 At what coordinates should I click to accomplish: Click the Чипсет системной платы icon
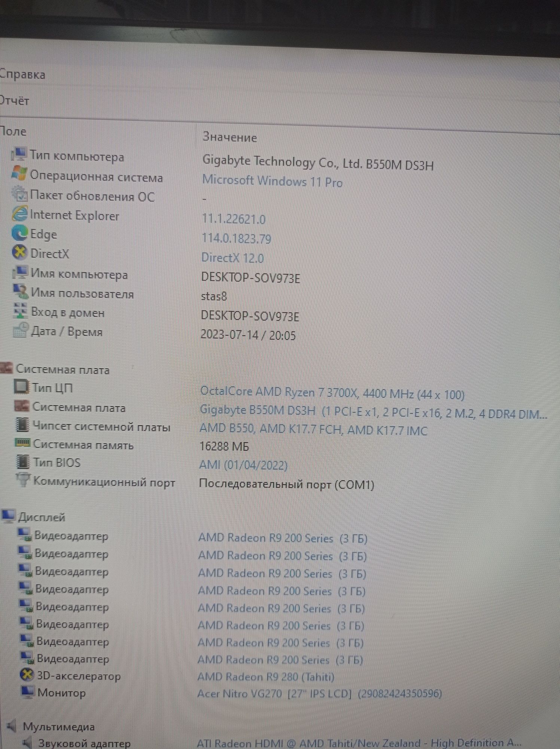click(22, 425)
